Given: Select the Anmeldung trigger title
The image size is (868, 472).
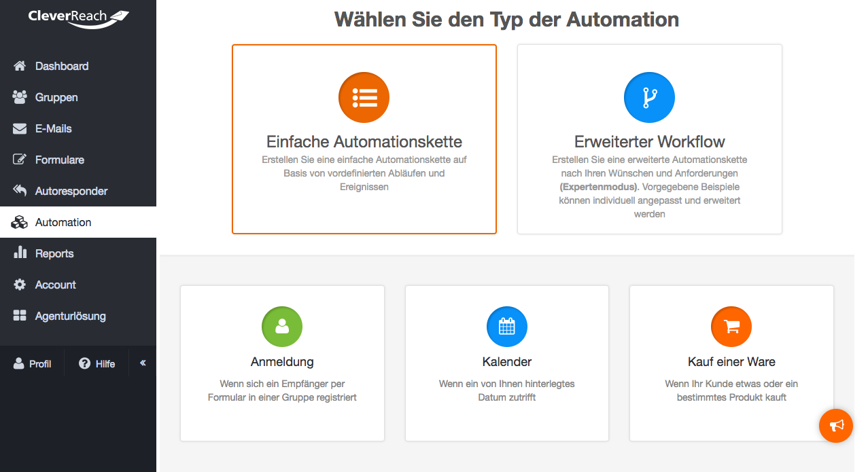Looking at the screenshot, I should 282,362.
